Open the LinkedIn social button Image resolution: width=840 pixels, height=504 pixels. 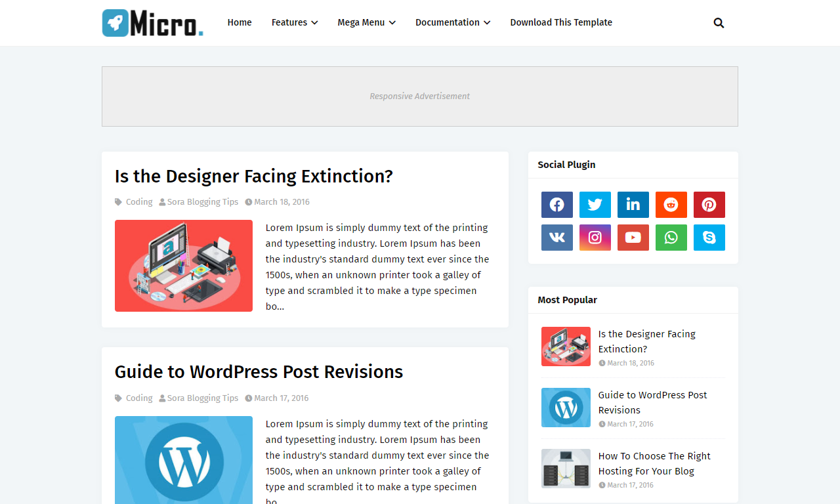[x=633, y=205]
